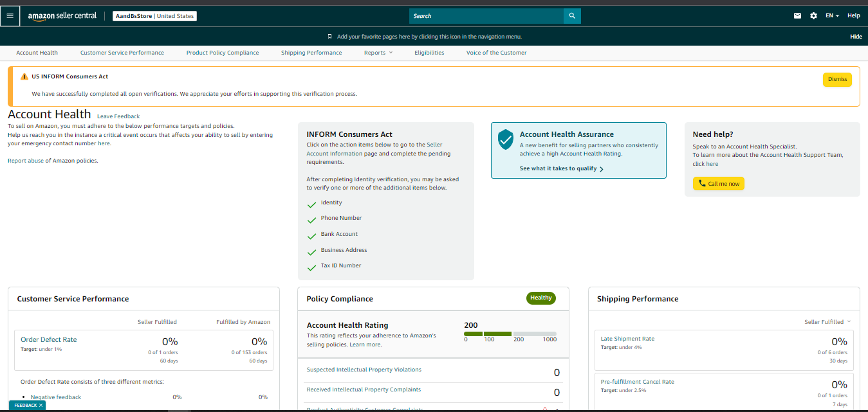Click the green checkmark beside Business Address

click(x=312, y=252)
